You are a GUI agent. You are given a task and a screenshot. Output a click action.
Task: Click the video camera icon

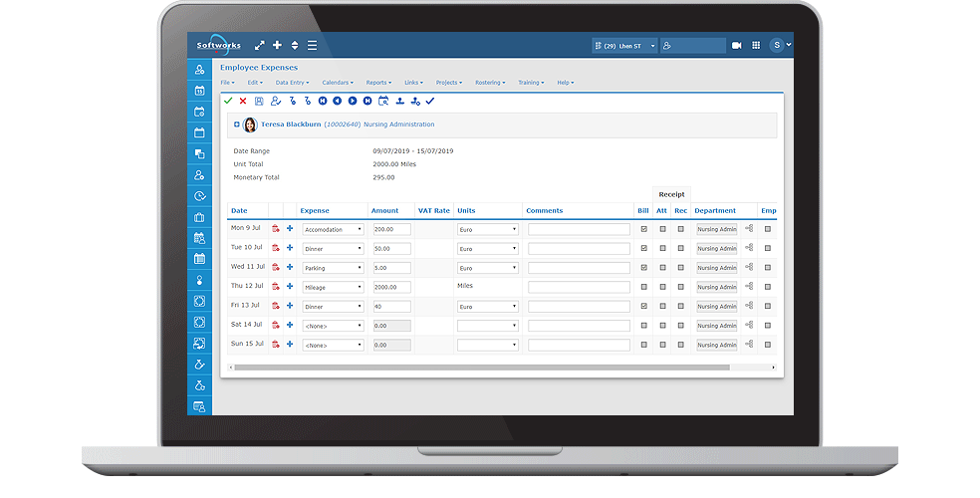[737, 46]
